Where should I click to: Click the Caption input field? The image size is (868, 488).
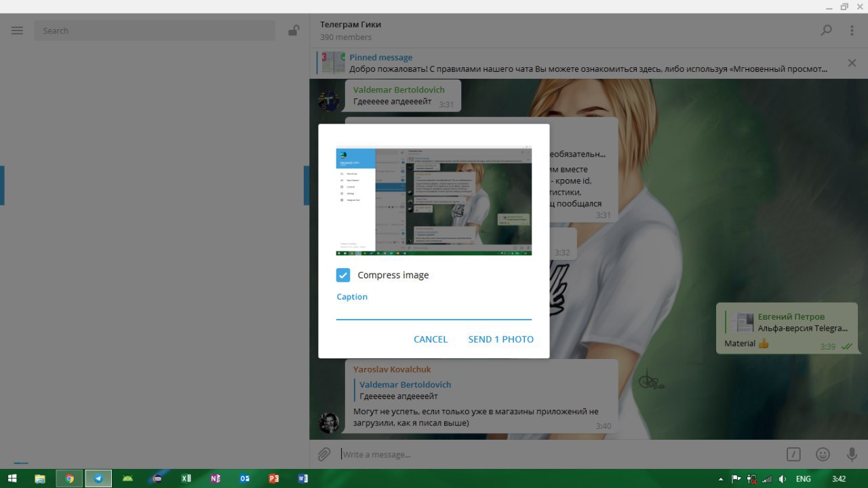[434, 311]
